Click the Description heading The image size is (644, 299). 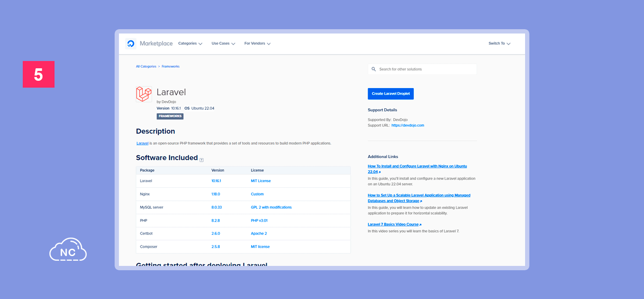[x=155, y=131]
